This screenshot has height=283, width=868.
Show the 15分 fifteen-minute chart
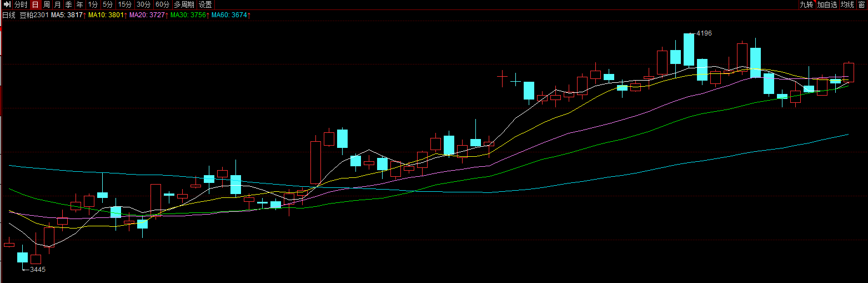[x=125, y=4]
